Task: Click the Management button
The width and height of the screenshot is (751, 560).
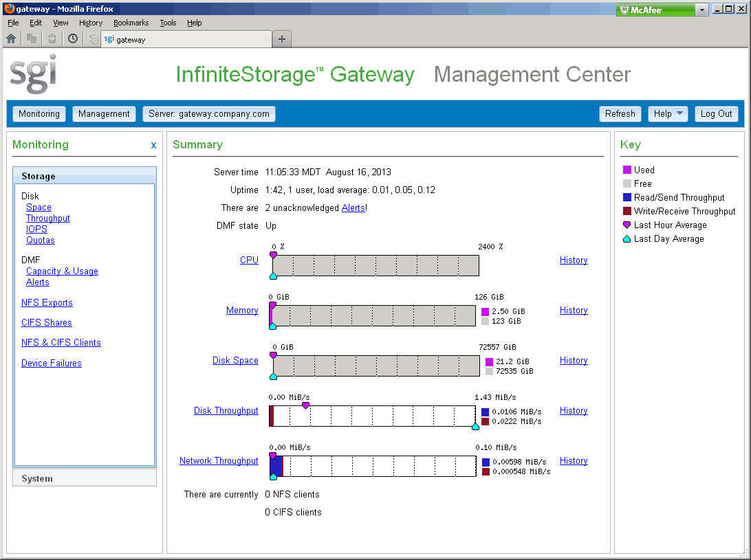Action: tap(104, 114)
